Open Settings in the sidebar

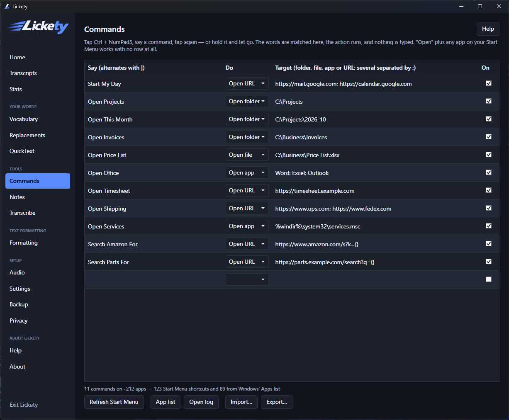coord(38,289)
